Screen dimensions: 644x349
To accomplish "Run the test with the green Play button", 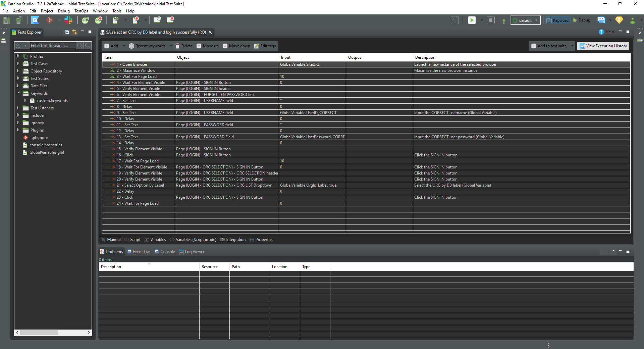I will coord(472,20).
